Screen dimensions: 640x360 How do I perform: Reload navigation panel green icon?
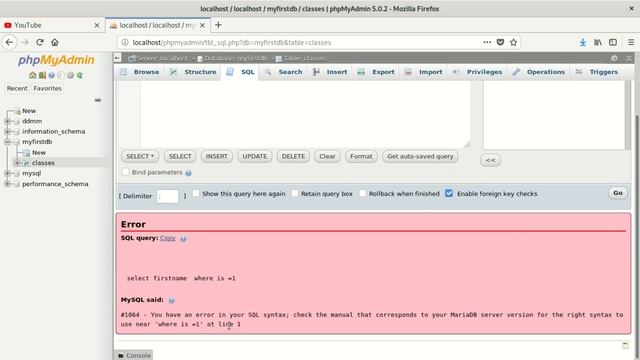pyautogui.click(x=80, y=75)
